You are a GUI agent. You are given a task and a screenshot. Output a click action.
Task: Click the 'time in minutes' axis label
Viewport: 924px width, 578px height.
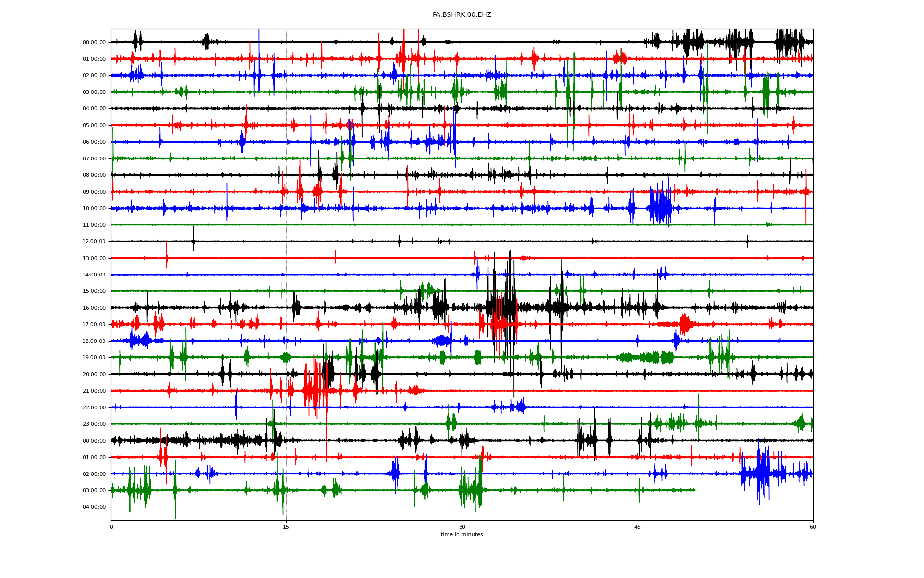click(x=462, y=535)
